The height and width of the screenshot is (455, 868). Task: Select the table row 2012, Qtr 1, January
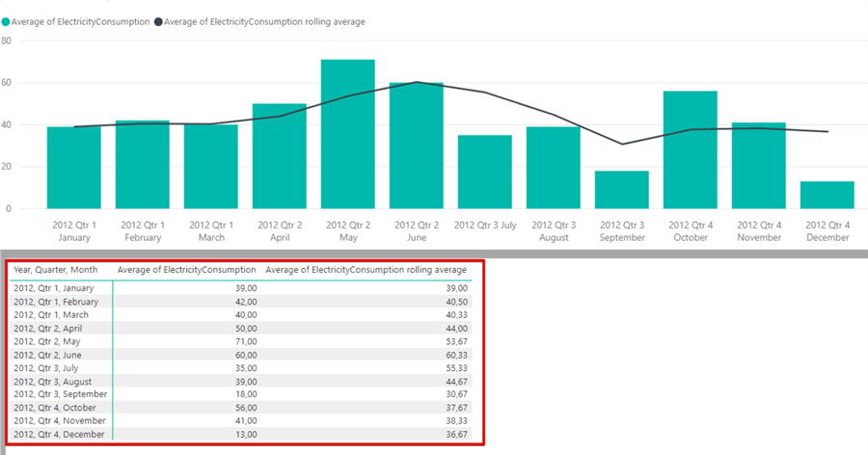[241, 288]
